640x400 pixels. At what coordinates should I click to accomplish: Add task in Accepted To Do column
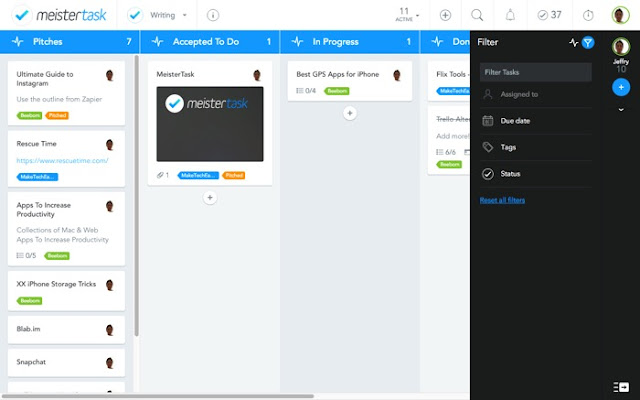click(x=210, y=198)
